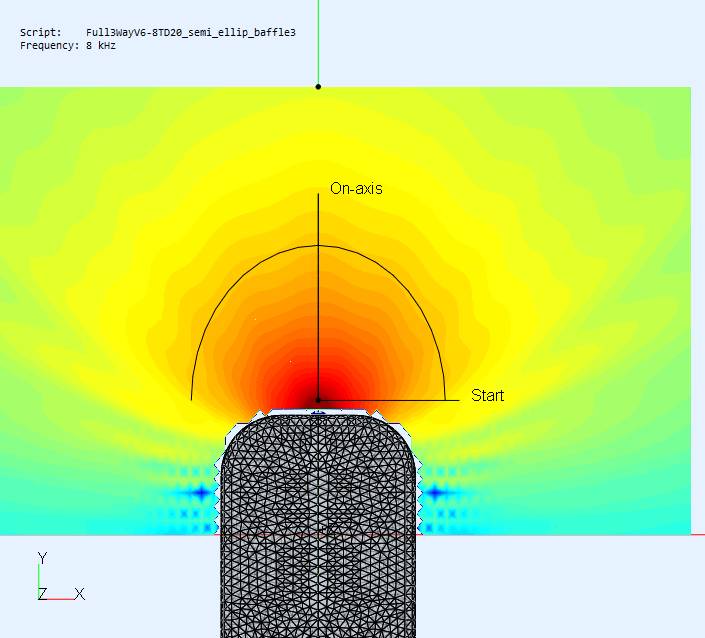Click the black point atop the pressure field
The image size is (705, 638).
[318, 86]
